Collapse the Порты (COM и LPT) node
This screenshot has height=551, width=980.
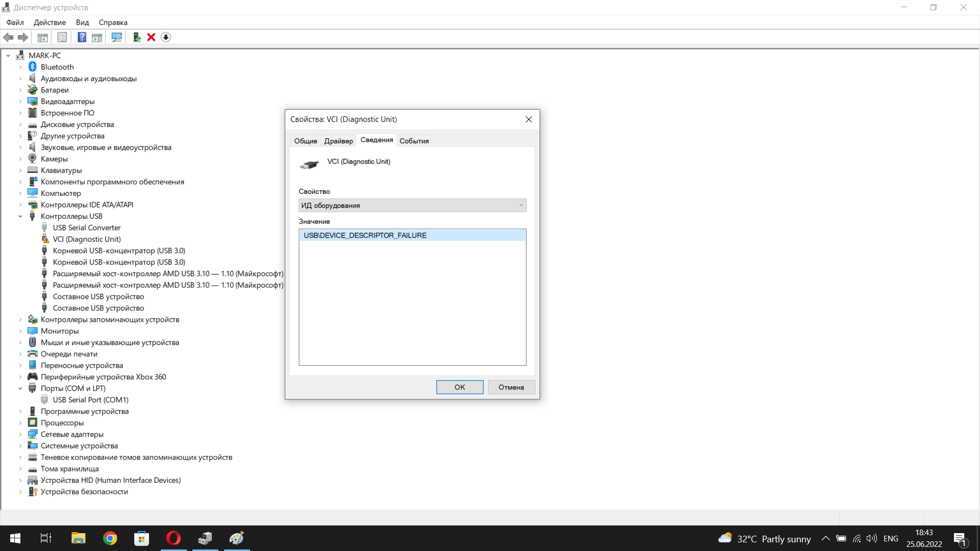[20, 388]
